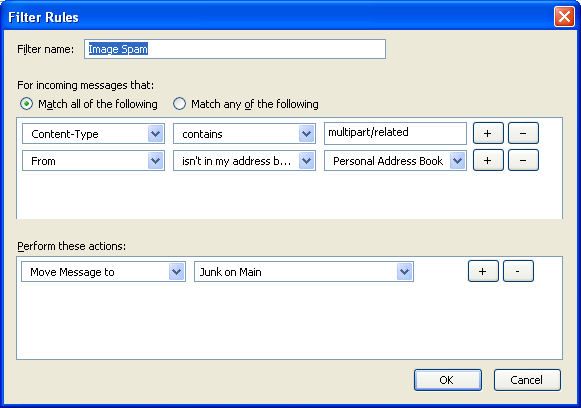Image resolution: width=581 pixels, height=408 pixels.
Task: Open the Content-Type header dropdown
Action: pyautogui.click(x=93, y=133)
